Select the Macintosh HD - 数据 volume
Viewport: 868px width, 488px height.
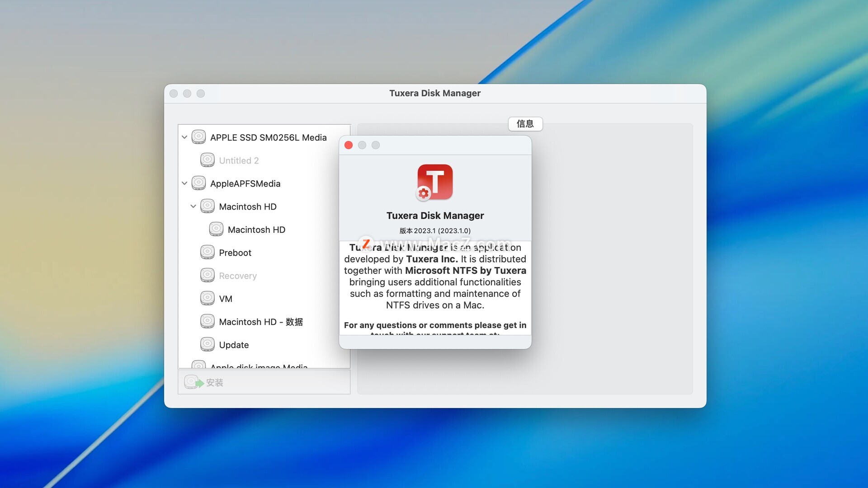[x=264, y=322]
